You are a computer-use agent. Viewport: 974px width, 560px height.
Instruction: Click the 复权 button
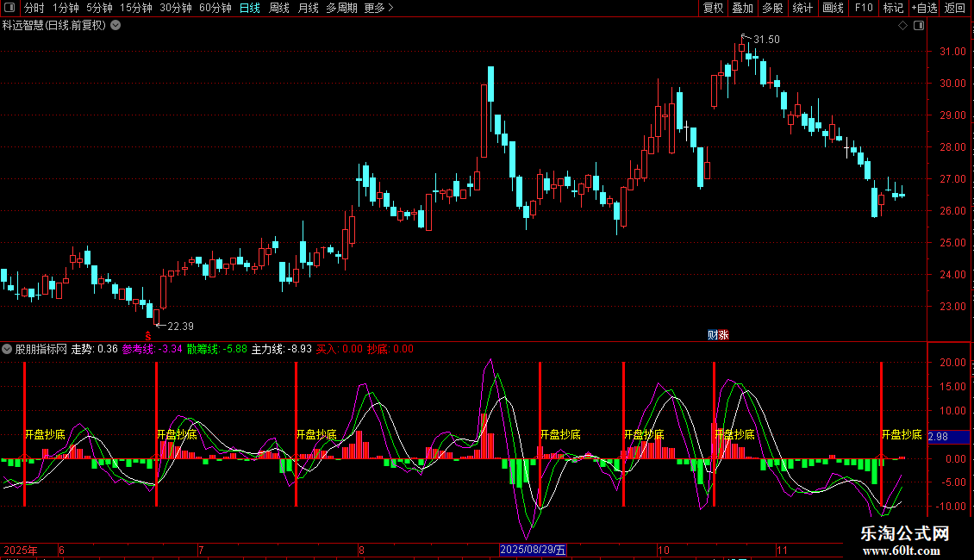(713, 8)
